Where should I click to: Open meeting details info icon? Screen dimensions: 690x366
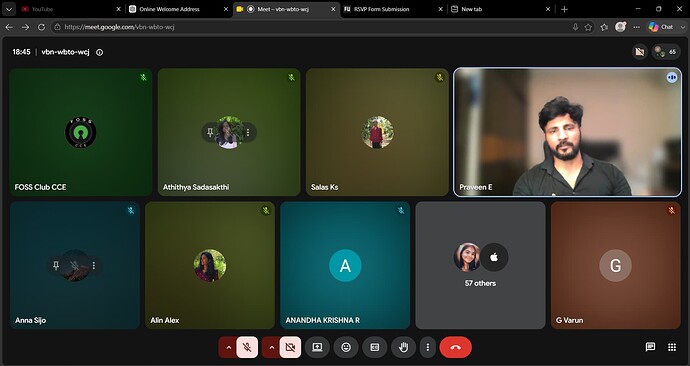click(x=99, y=52)
